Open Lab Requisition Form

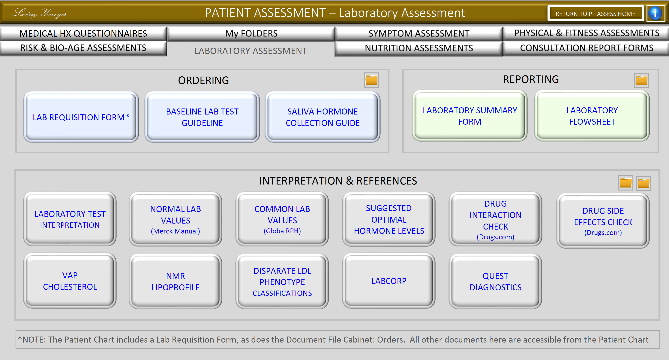81,117
